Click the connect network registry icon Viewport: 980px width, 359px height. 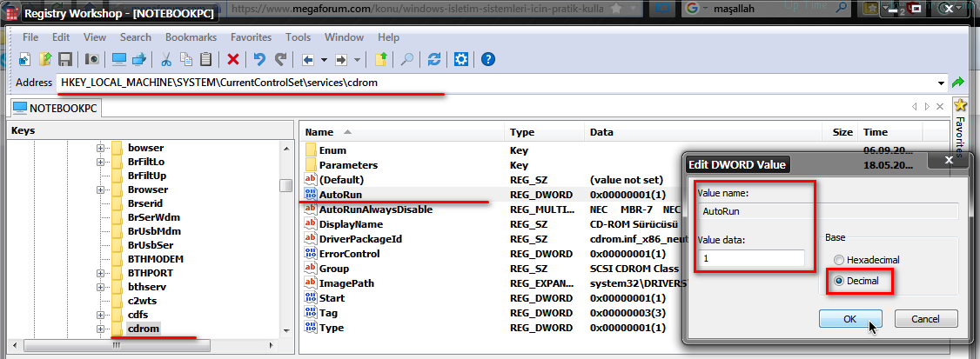click(138, 59)
